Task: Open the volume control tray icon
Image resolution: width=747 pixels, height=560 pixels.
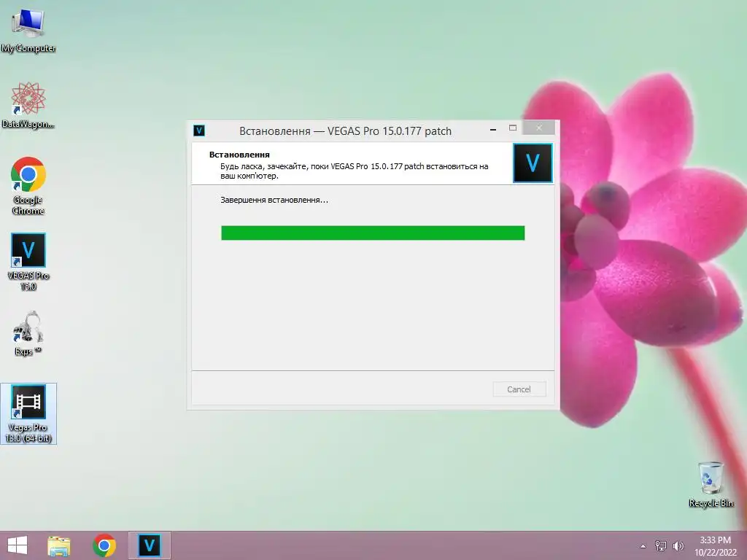Action: click(x=678, y=545)
